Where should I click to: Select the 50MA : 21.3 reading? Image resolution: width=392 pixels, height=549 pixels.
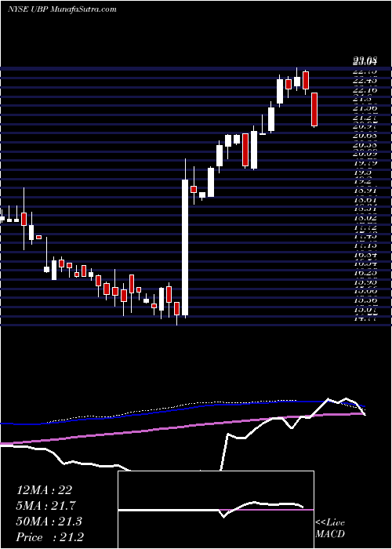point(49,522)
